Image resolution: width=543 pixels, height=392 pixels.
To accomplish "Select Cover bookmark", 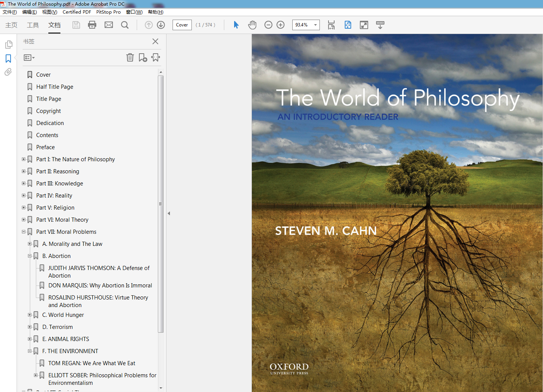I will pos(43,75).
